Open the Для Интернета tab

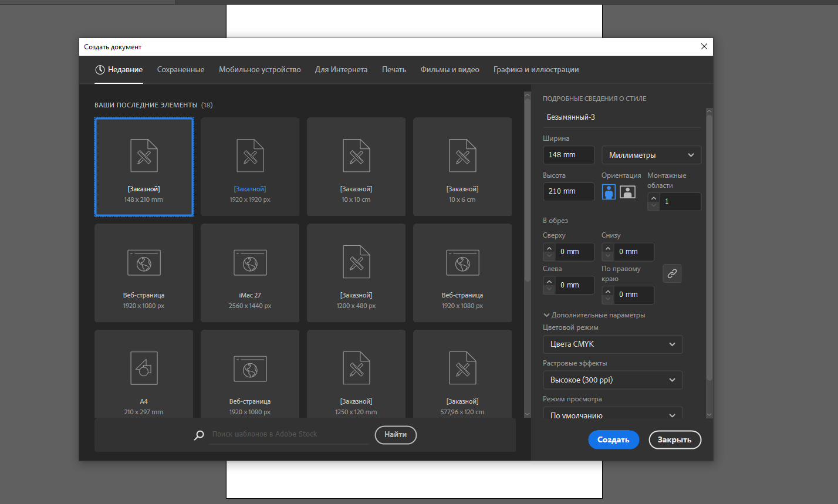pyautogui.click(x=341, y=69)
